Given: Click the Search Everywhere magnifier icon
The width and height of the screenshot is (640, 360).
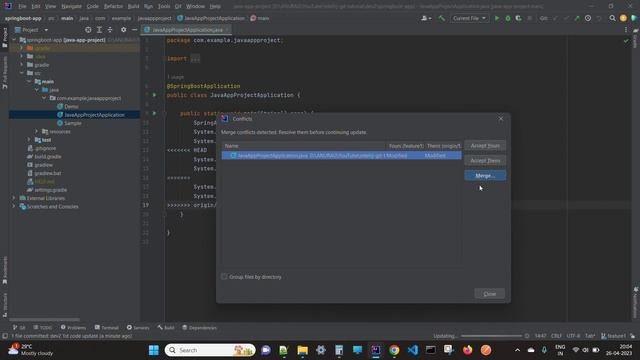Looking at the screenshot, I should point(612,18).
